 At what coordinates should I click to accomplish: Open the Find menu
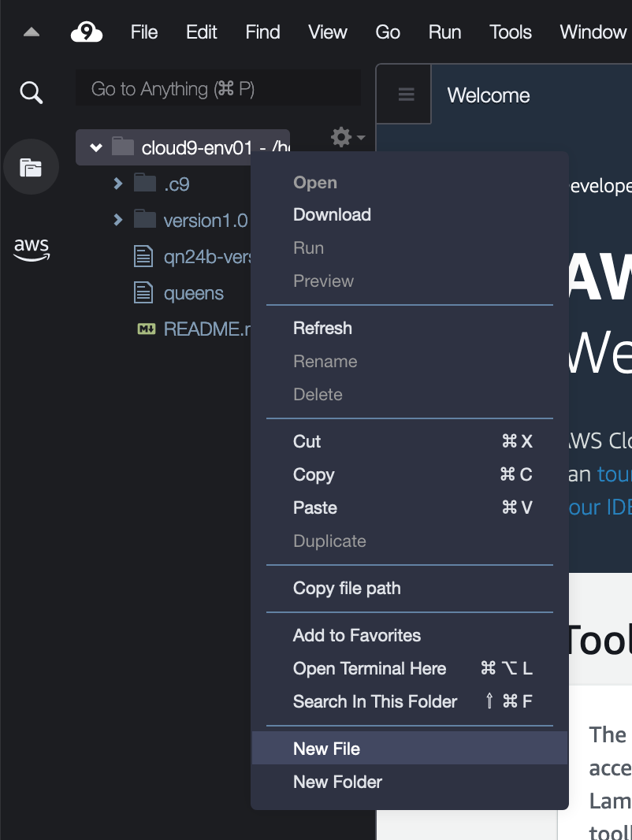(x=262, y=32)
